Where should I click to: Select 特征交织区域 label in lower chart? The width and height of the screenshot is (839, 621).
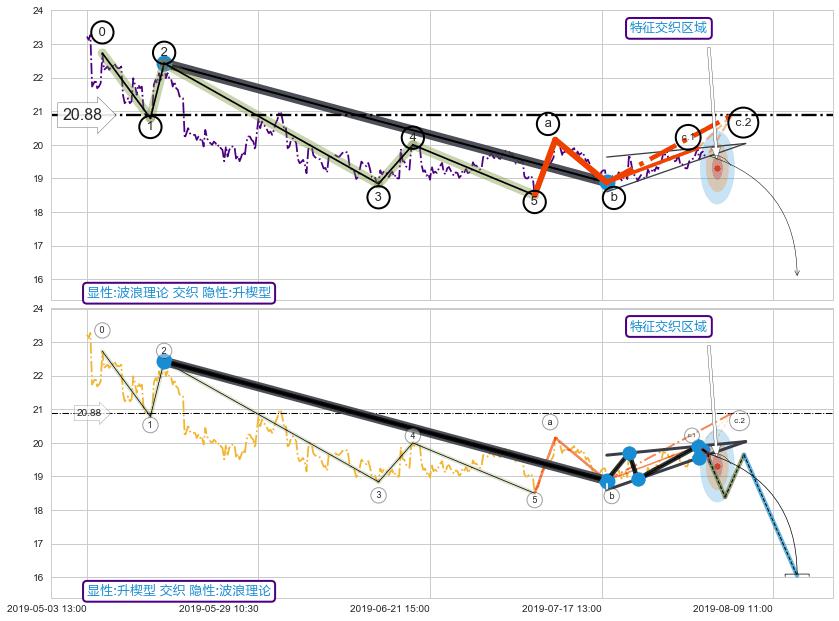click(x=668, y=326)
